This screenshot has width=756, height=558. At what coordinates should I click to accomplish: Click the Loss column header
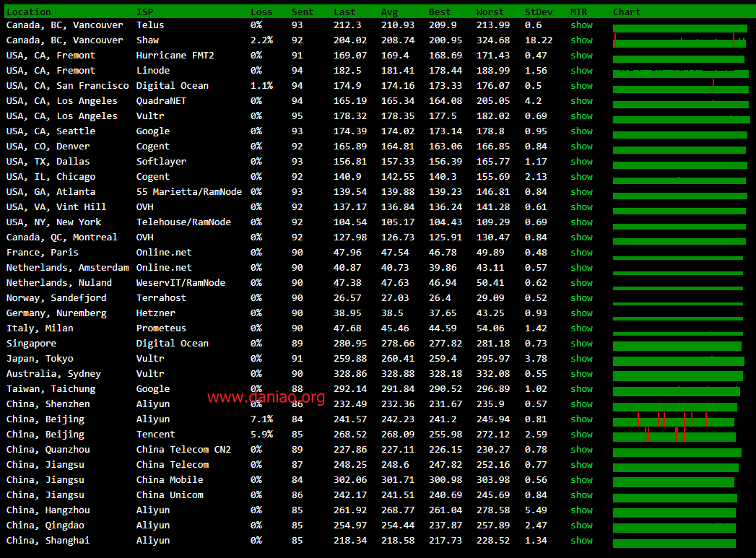point(261,12)
